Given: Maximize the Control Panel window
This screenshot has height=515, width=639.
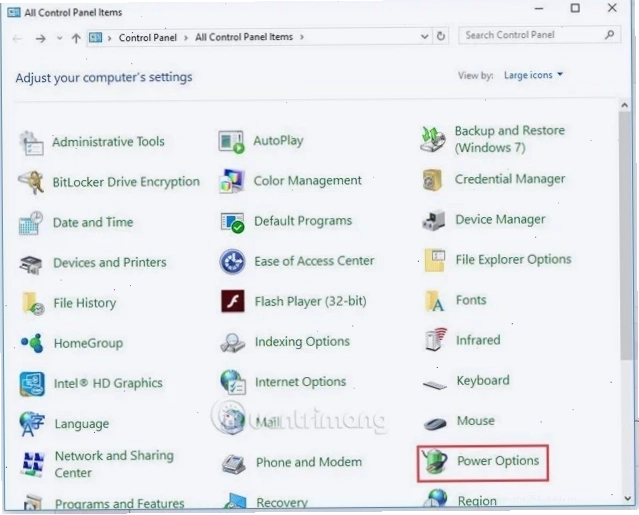Looking at the screenshot, I should pyautogui.click(x=575, y=8).
